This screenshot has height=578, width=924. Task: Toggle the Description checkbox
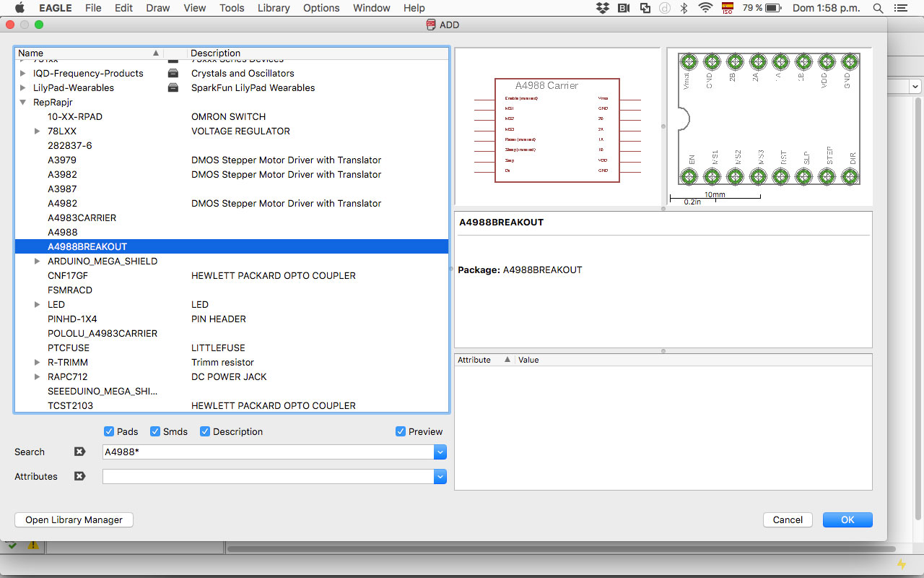(205, 431)
